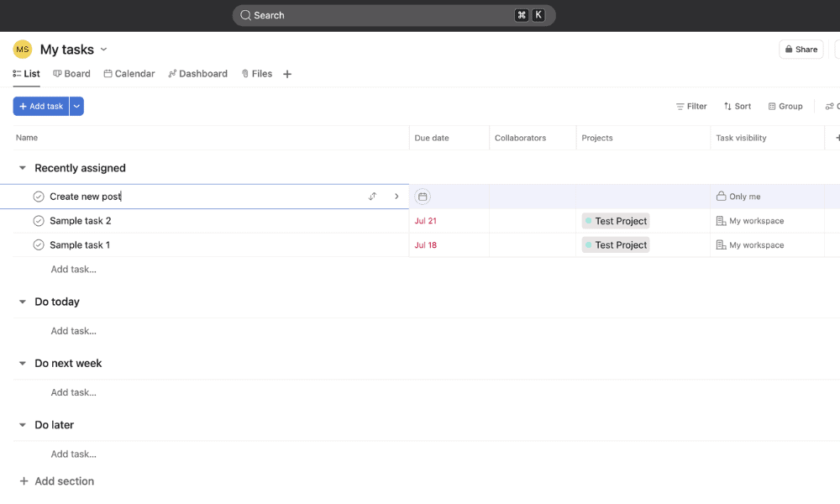This screenshot has width=840, height=504.
Task: Switch to the Board tab
Action: (x=71, y=74)
